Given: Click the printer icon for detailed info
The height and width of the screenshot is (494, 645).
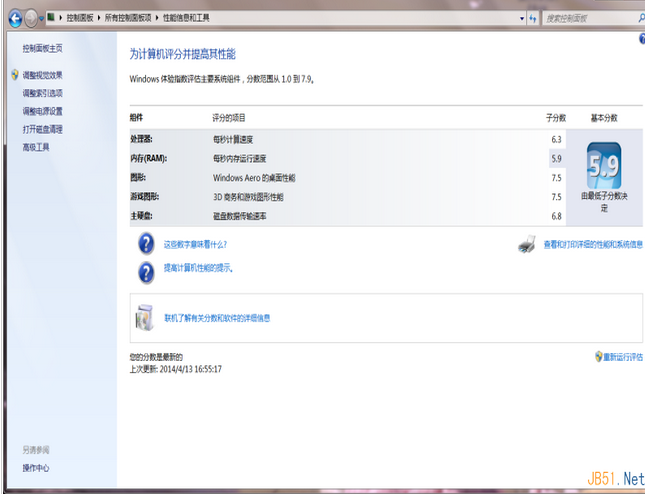Looking at the screenshot, I should coord(528,244).
